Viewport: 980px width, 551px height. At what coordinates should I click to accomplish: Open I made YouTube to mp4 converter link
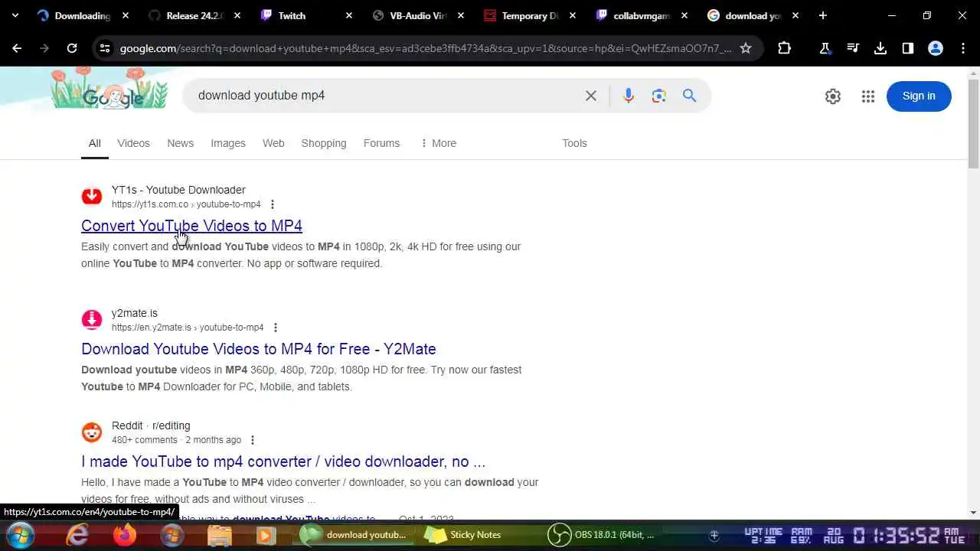pyautogui.click(x=283, y=461)
